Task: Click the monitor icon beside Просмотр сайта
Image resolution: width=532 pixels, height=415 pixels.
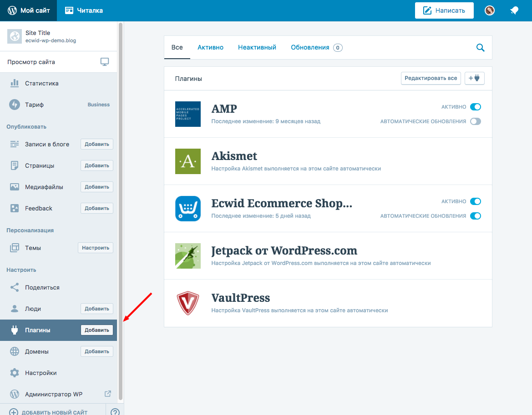Action: coord(105,62)
